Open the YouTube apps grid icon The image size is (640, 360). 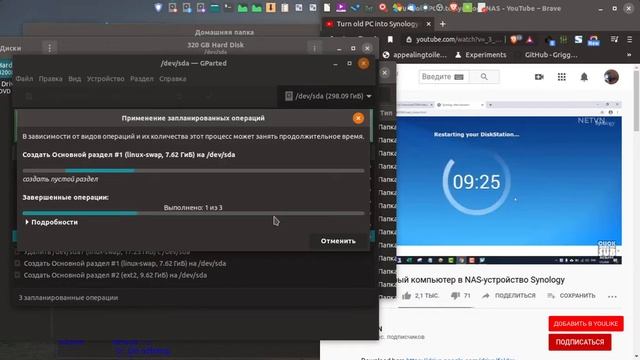pyautogui.click(x=562, y=77)
